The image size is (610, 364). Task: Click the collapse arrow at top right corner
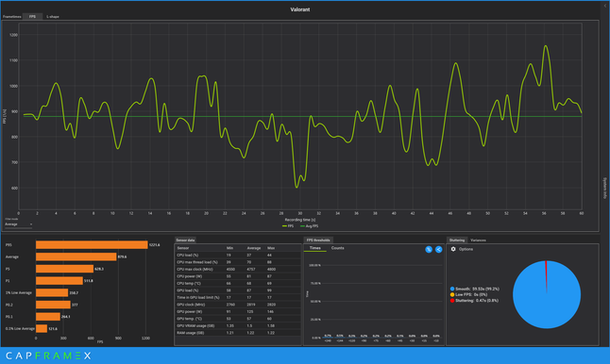[605, 6]
